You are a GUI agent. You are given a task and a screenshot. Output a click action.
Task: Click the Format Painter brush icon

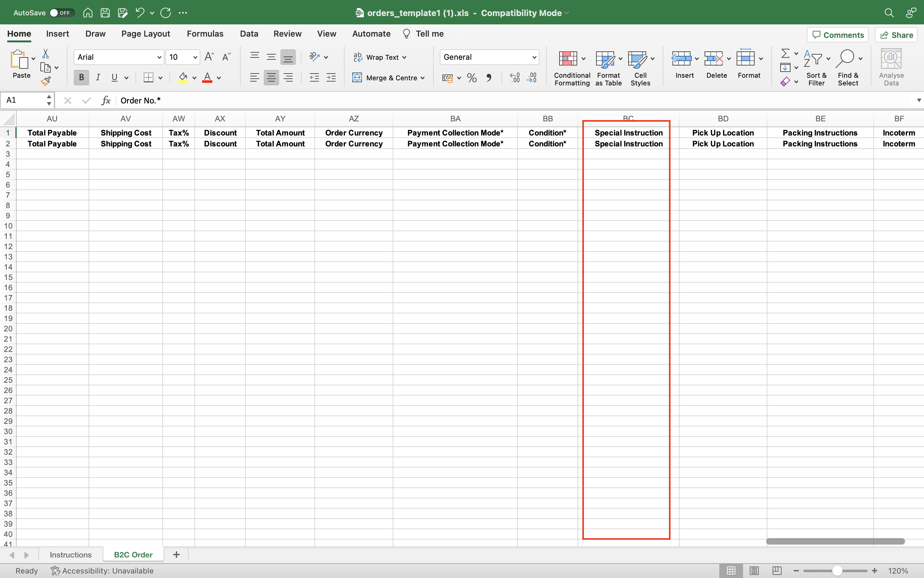(46, 81)
